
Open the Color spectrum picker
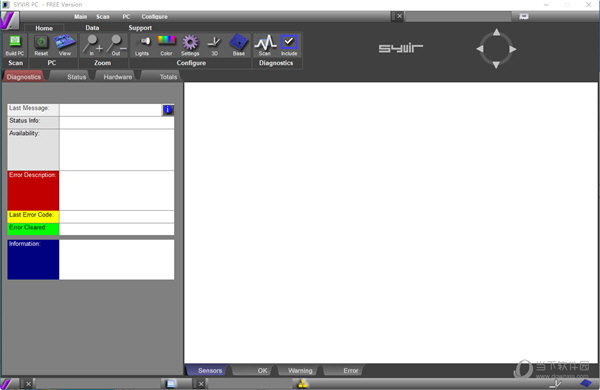(166, 45)
